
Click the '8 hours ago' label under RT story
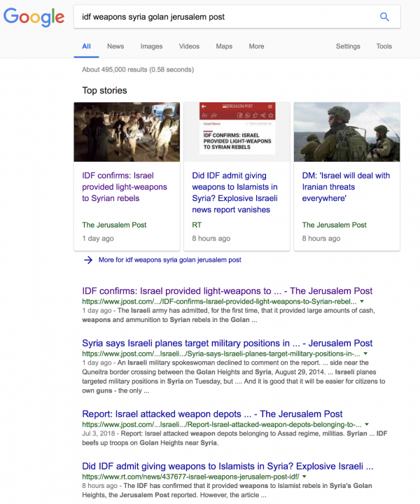coord(211,239)
